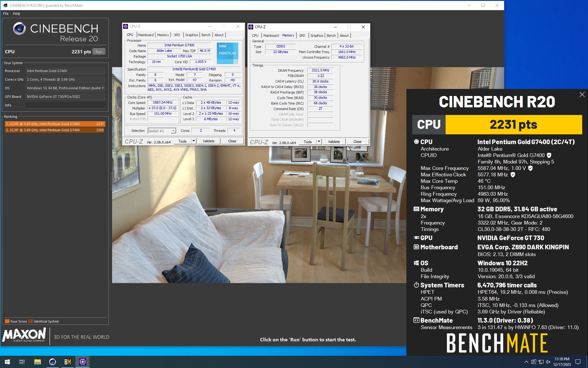Select ranking entry with score 2205
Image resolution: width=588 pixels, height=368 pixels.
55,130
